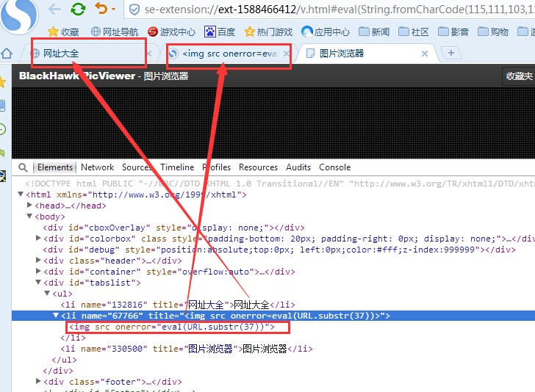The width and height of the screenshot is (535, 392).
Task: Close the <img src onerror tab
Action: [x=287, y=54]
